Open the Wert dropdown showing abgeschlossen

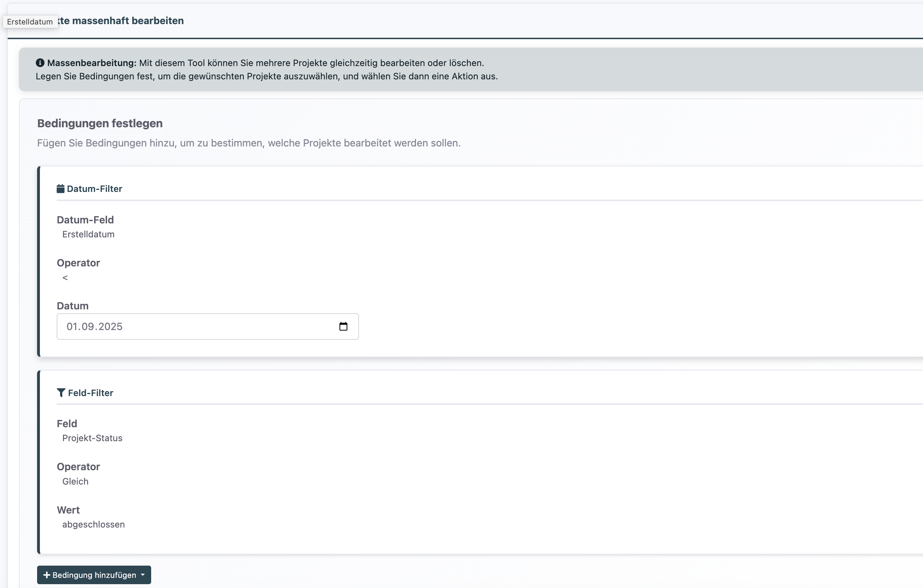click(x=93, y=524)
